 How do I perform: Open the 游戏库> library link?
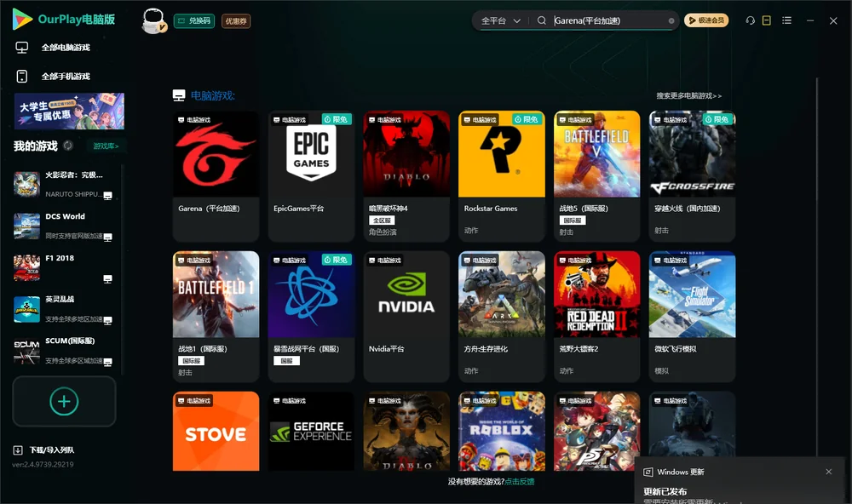click(x=106, y=146)
